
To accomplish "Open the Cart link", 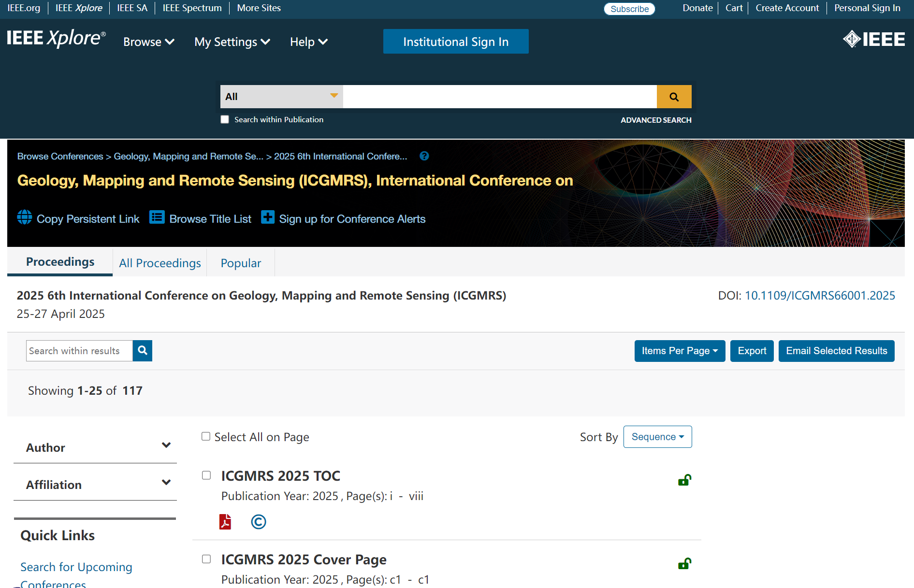I will tap(734, 8).
